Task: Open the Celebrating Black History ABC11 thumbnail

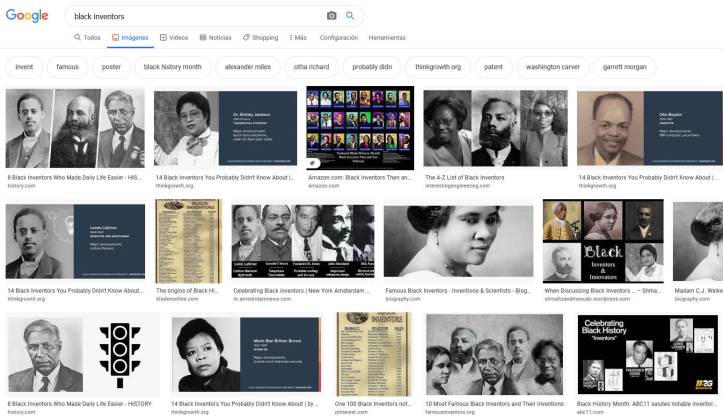Action: [647, 354]
